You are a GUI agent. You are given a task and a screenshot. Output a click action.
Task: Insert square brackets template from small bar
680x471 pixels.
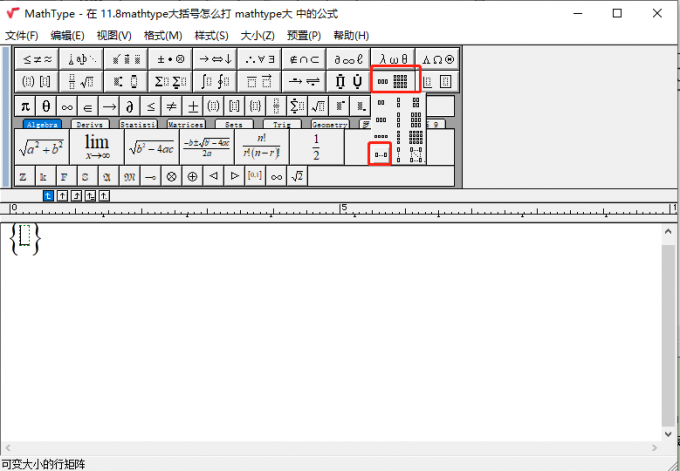(x=234, y=105)
